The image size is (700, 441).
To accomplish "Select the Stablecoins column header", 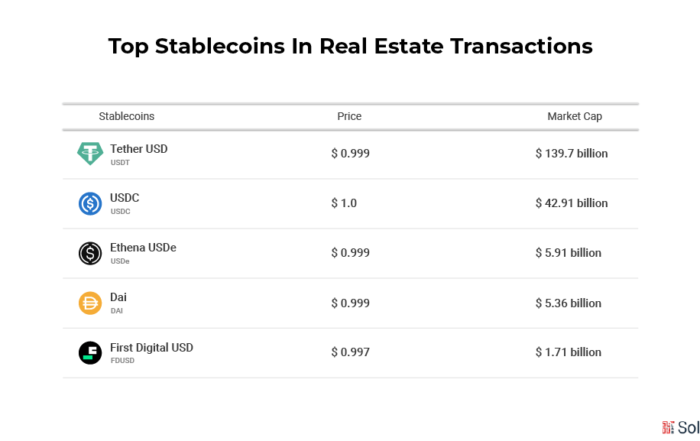I will (x=127, y=116).
